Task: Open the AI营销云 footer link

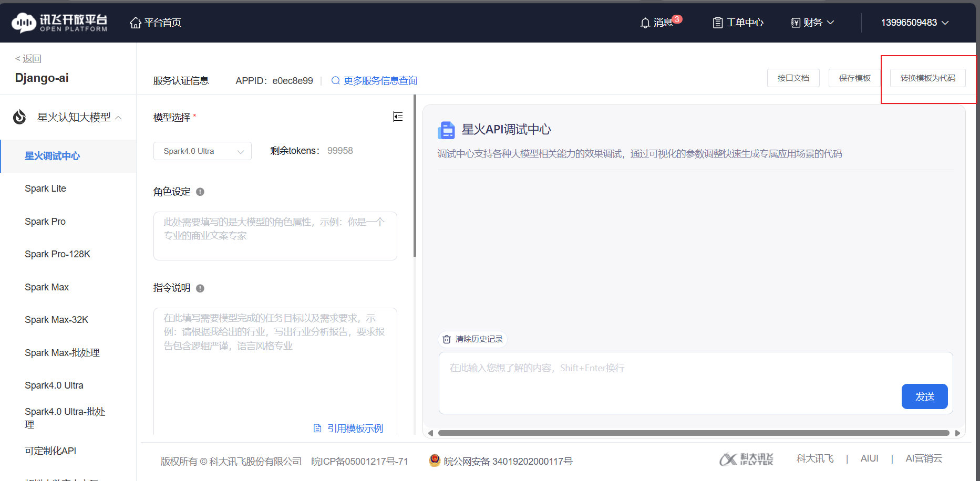Action: click(x=924, y=458)
